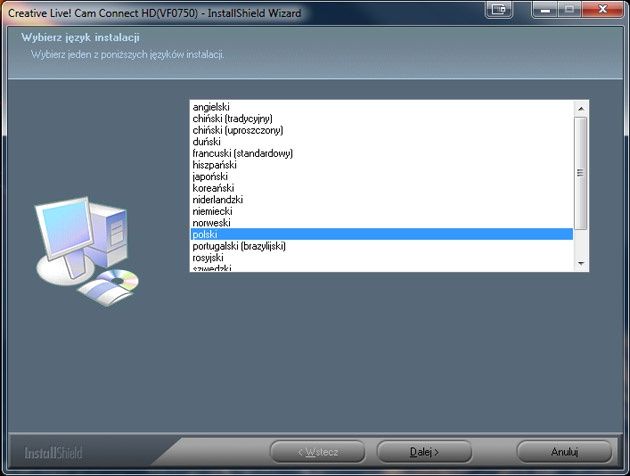This screenshot has width=630, height=476.
Task: Select duński in the list
Action: pos(382,142)
